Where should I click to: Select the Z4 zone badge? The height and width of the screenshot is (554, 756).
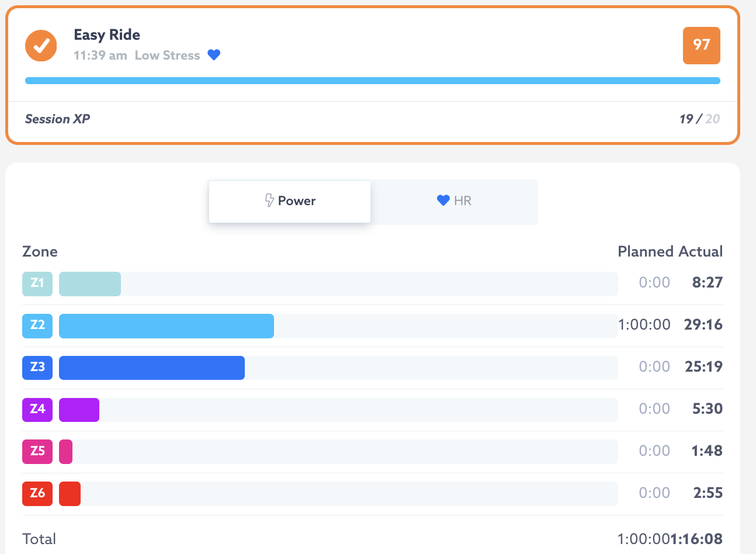[x=37, y=410]
